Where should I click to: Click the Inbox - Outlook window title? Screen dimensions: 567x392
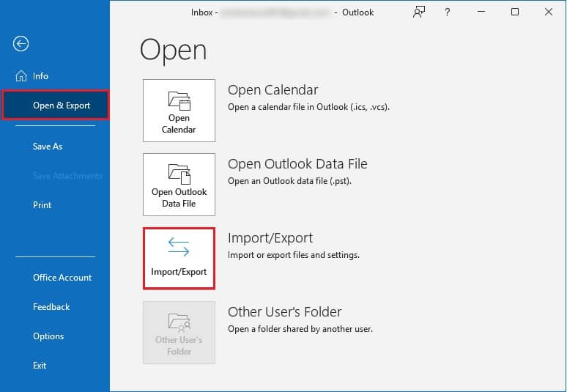pos(283,12)
